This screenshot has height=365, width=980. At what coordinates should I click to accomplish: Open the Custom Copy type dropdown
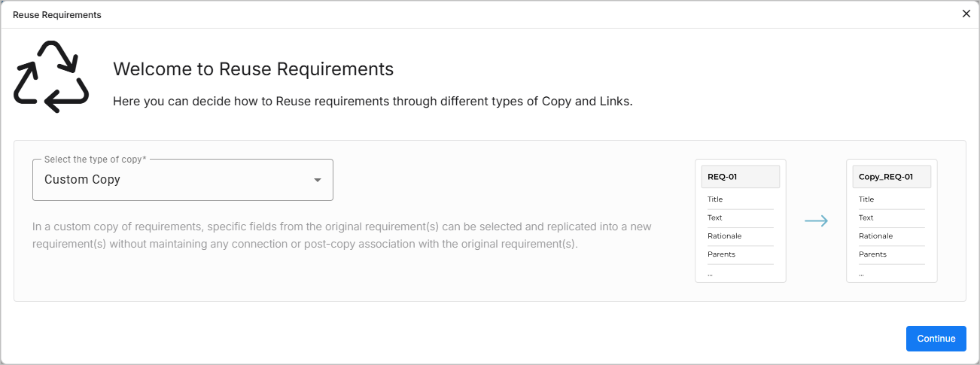click(182, 180)
